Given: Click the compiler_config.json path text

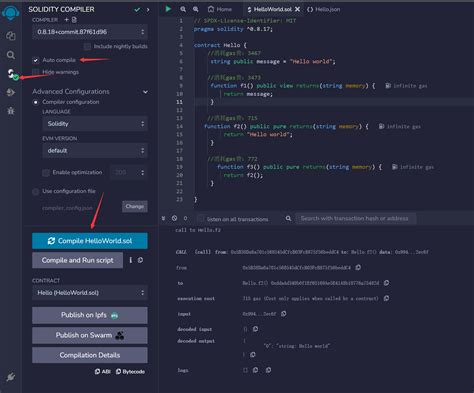Looking at the screenshot, I should tap(67, 208).
